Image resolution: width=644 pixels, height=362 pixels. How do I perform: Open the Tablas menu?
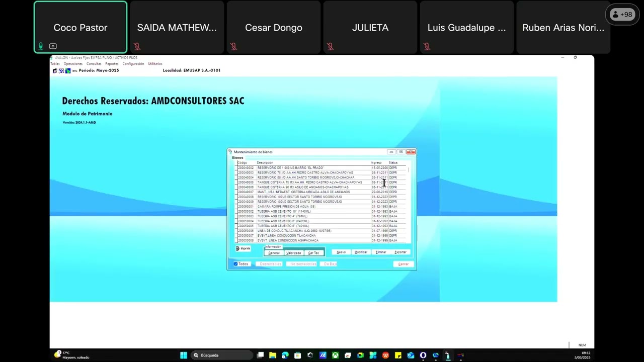(x=55, y=64)
